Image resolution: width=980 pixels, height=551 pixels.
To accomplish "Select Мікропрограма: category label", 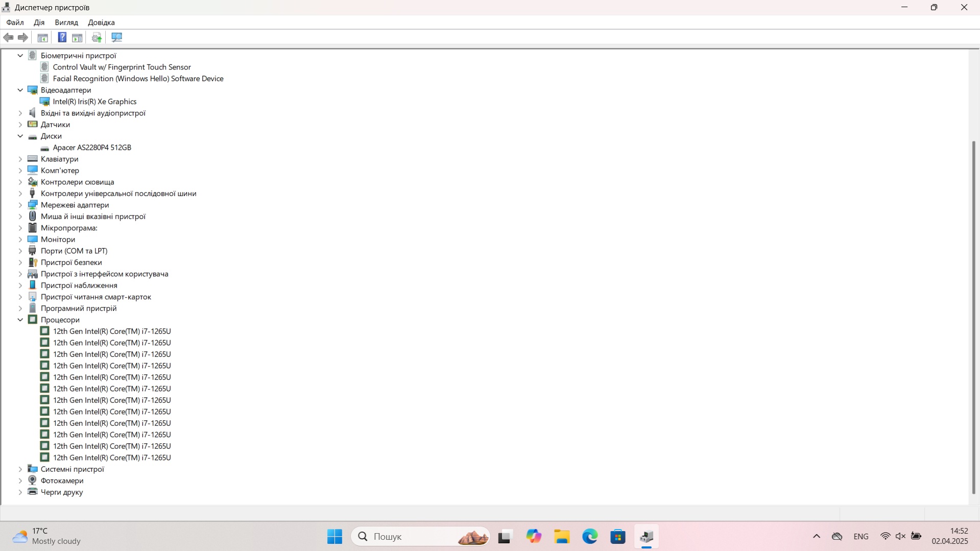I will (x=69, y=228).
